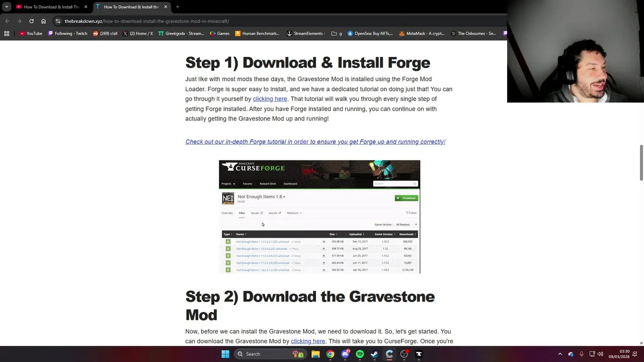Go back in browser history
This screenshot has height=362, width=644.
coord(7,21)
